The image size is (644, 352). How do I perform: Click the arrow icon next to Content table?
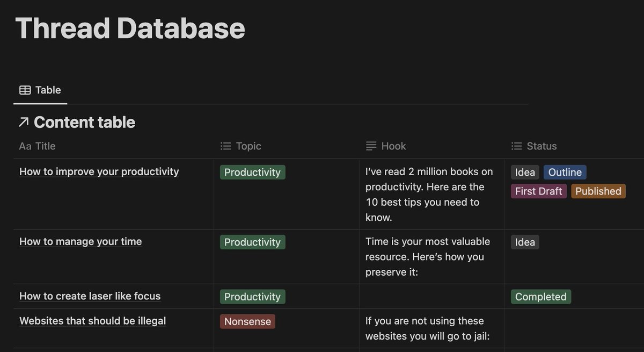click(23, 123)
